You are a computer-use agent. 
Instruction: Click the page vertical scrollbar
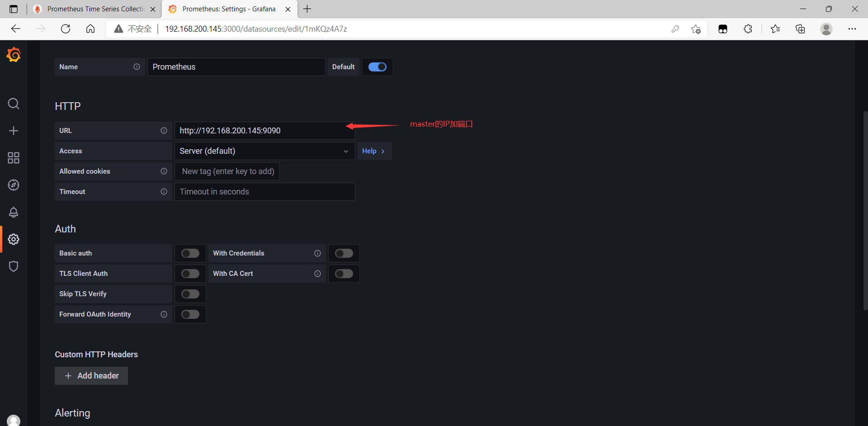[x=865, y=210]
